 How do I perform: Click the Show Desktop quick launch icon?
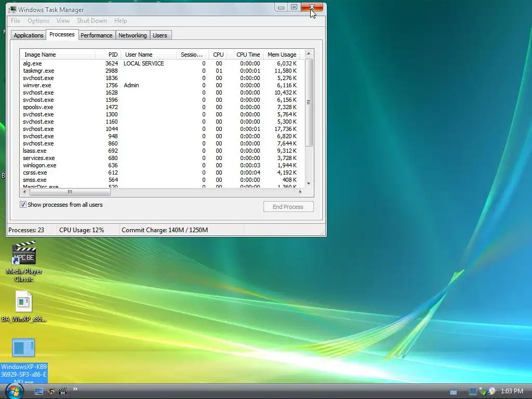coord(39,392)
